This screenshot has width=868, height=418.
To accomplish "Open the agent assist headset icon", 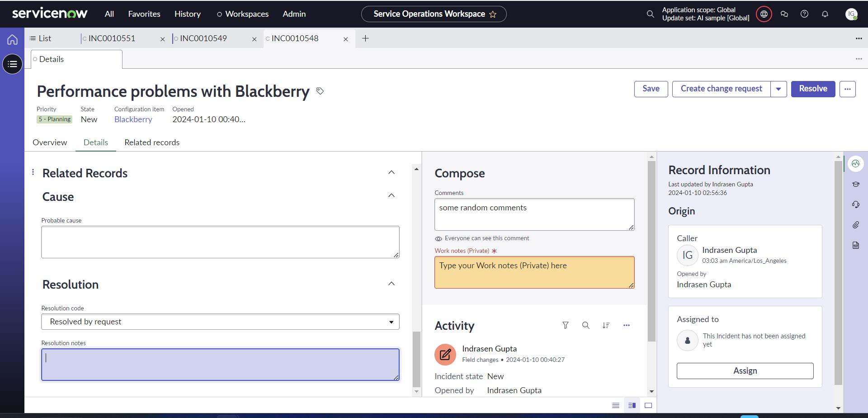I will pyautogui.click(x=855, y=204).
